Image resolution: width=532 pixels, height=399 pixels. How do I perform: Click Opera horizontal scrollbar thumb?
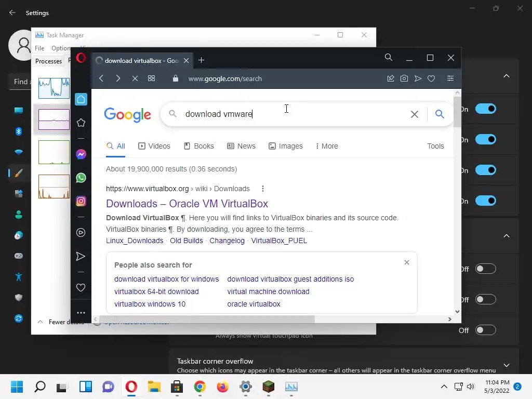[207, 320]
